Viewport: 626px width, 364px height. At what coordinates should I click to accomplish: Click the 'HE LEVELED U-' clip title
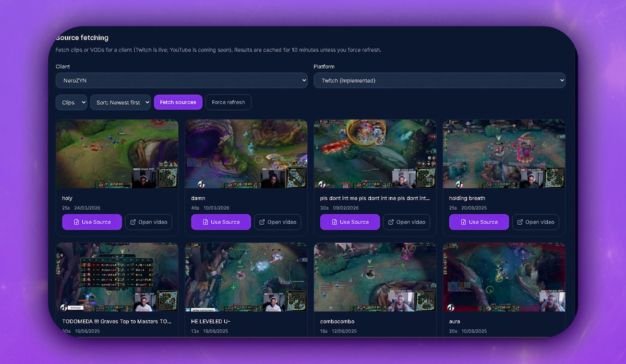[211, 321]
